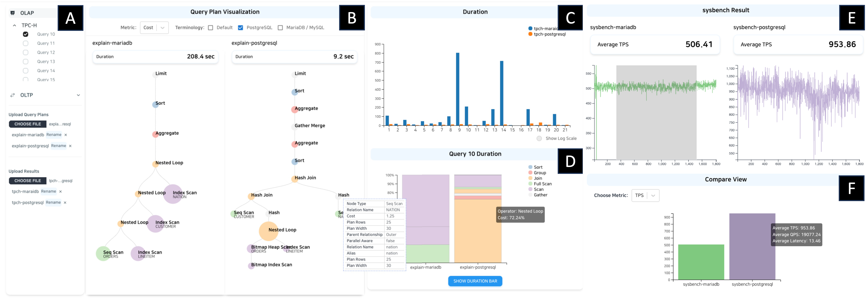The width and height of the screenshot is (868, 299).
Task: Click CHOOSE FILE under Upload Query Plans
Action: click(x=28, y=124)
